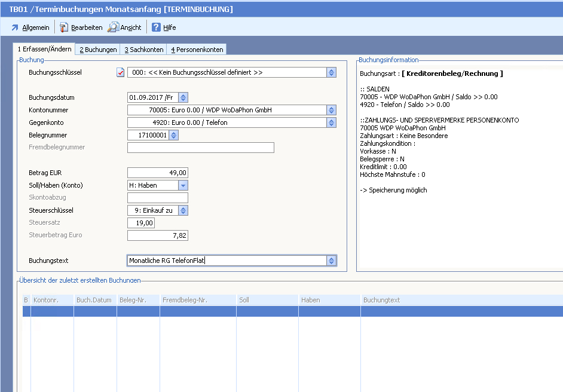
Task: Click the Buchungsdatum spinner arrows
Action: [183, 97]
